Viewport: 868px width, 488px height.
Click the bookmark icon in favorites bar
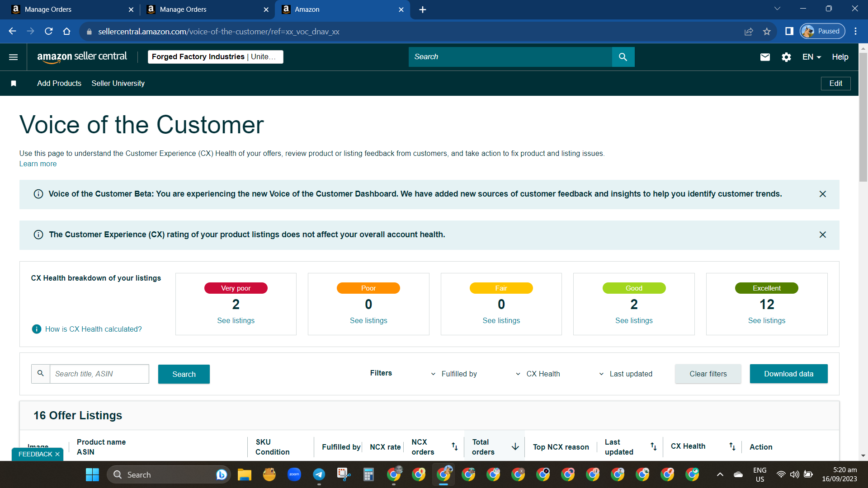(x=14, y=83)
